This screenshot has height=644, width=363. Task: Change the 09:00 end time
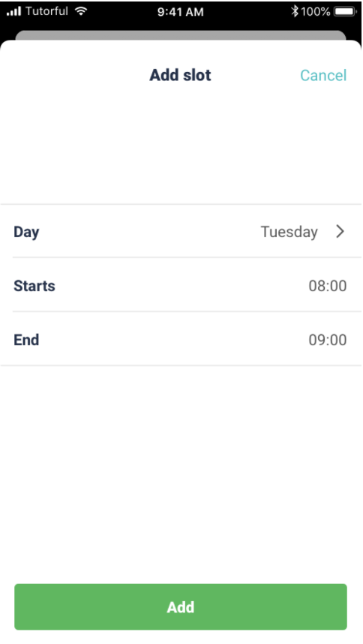click(327, 340)
